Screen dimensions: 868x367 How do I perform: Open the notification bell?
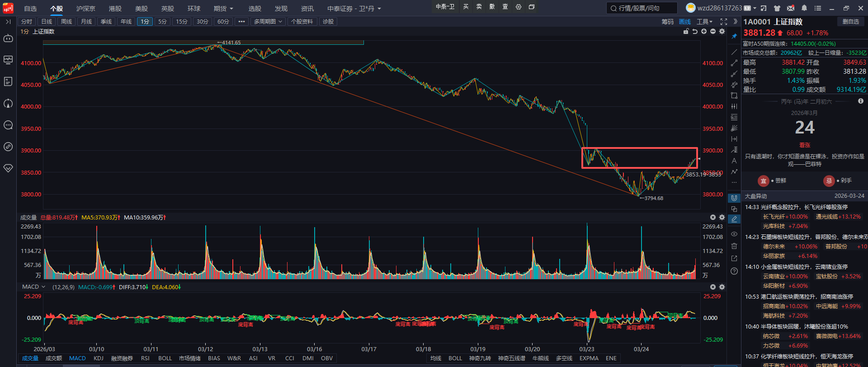(x=804, y=8)
